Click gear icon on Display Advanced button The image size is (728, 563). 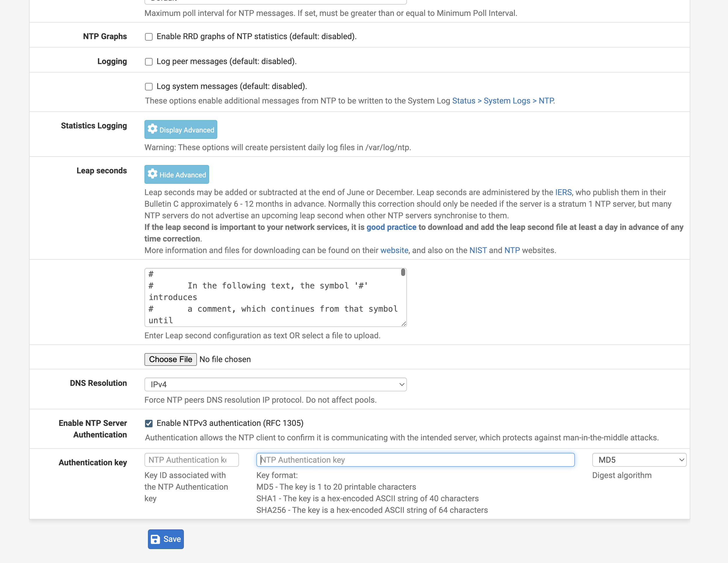pos(152,129)
